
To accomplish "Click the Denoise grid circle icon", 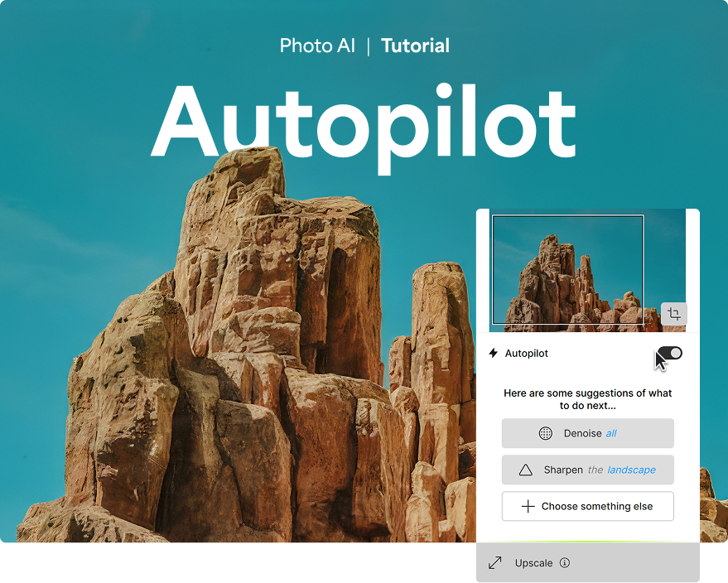I will pos(546,433).
